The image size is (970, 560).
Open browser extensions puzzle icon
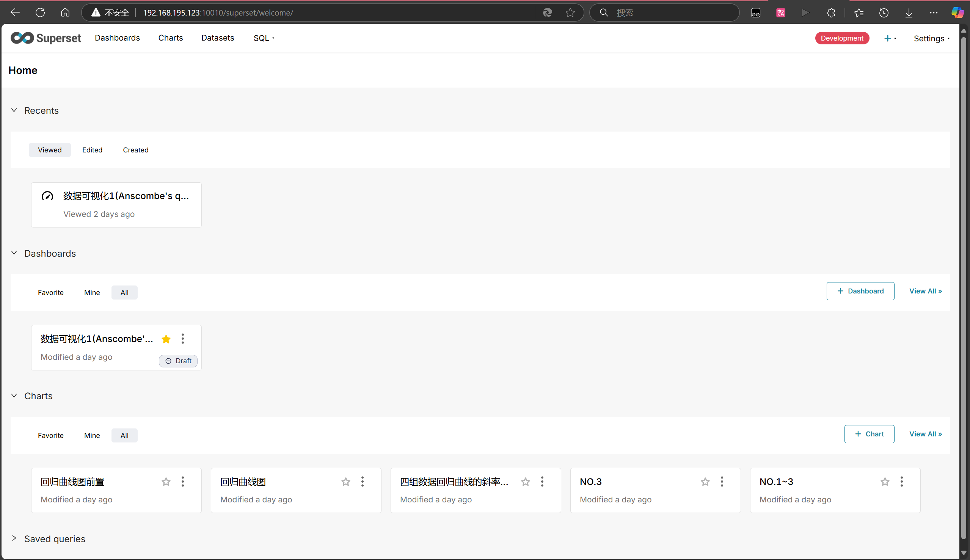coord(831,13)
